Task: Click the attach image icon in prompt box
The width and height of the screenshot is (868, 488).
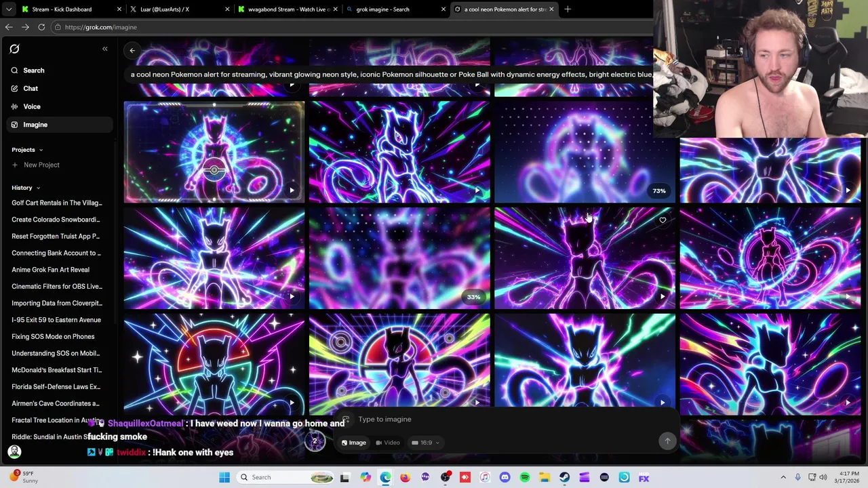Action: pos(346,420)
